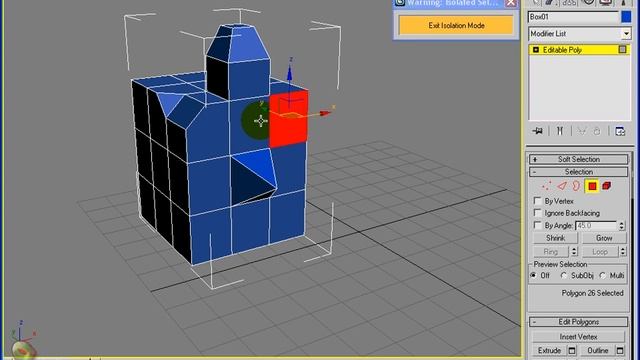Click the 'Polygon 26 Selected' status text

[592, 293]
